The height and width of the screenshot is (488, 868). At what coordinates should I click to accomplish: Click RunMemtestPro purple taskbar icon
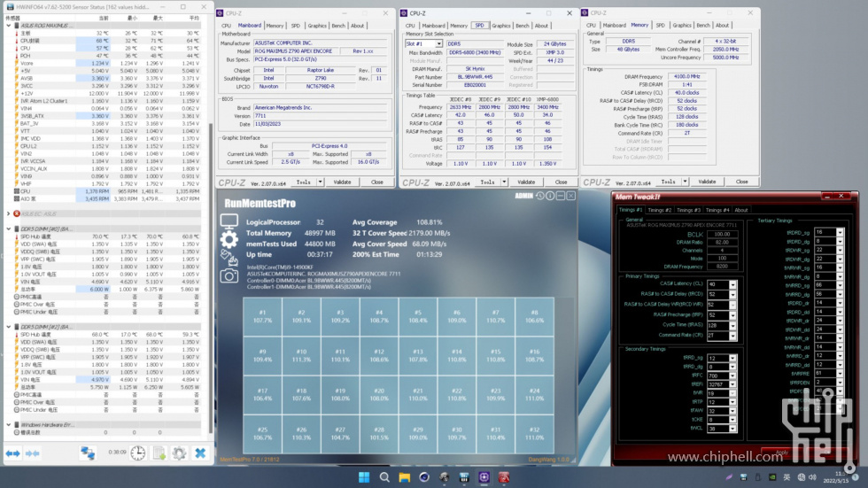(x=484, y=477)
